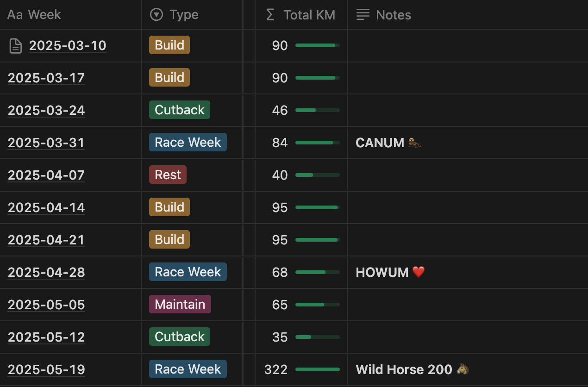The height and width of the screenshot is (387, 588).
Task: Click the Build tag in the 2025-04-14 row
Action: [x=169, y=207]
